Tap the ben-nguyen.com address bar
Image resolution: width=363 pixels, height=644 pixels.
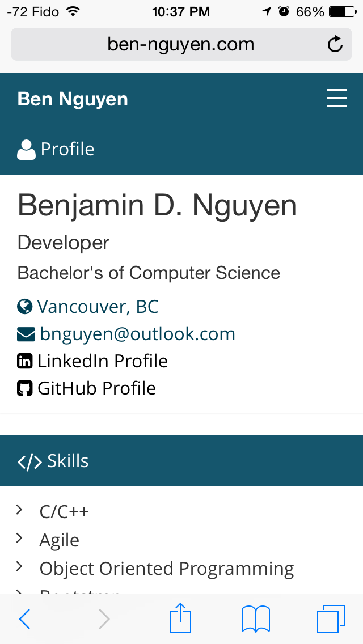(x=181, y=44)
